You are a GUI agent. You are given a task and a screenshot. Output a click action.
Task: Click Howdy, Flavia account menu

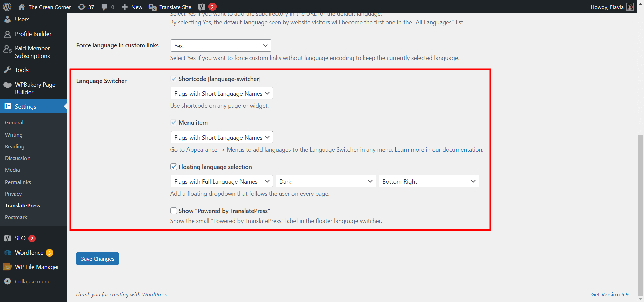tap(612, 7)
